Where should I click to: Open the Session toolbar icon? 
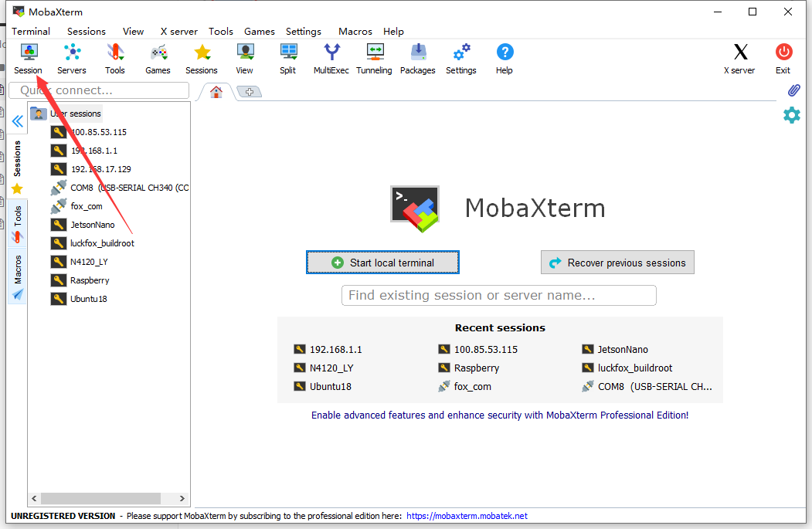(28, 59)
